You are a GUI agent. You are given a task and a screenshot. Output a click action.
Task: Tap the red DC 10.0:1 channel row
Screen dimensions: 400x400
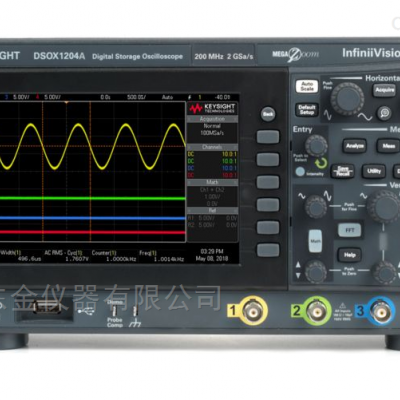(x=212, y=175)
